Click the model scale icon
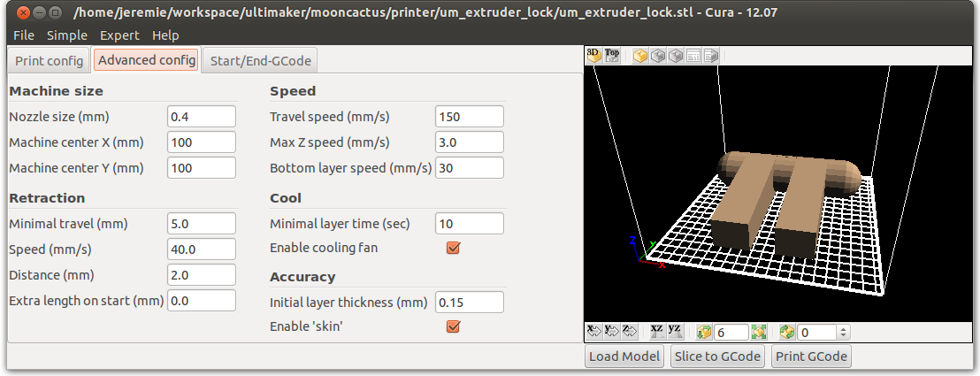The width and height of the screenshot is (980, 376). click(x=704, y=332)
